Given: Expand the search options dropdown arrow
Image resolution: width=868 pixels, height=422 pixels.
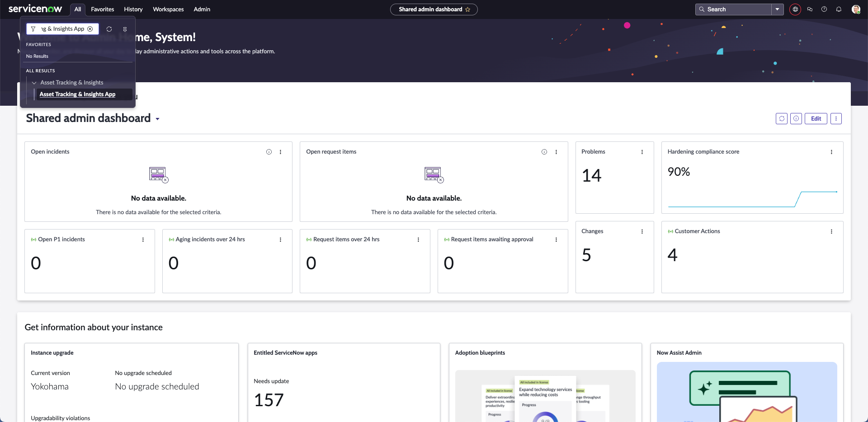Looking at the screenshot, I should [x=778, y=9].
